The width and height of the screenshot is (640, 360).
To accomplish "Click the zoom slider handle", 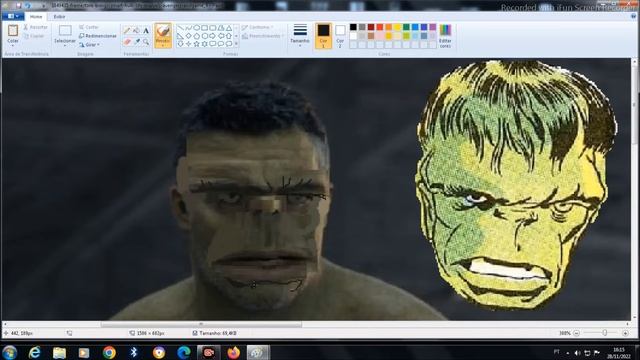I will pyautogui.click(x=604, y=333).
